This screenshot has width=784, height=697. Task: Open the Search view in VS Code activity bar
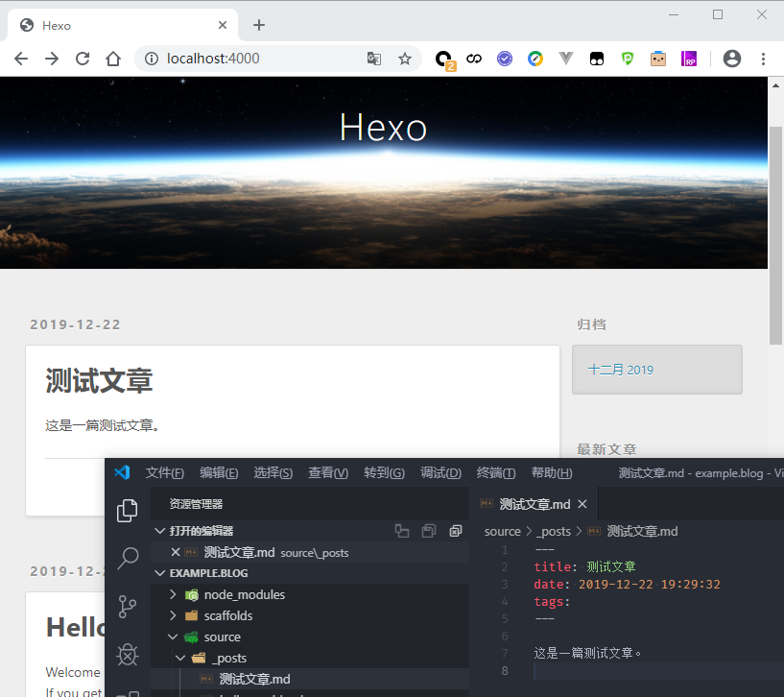point(127,559)
